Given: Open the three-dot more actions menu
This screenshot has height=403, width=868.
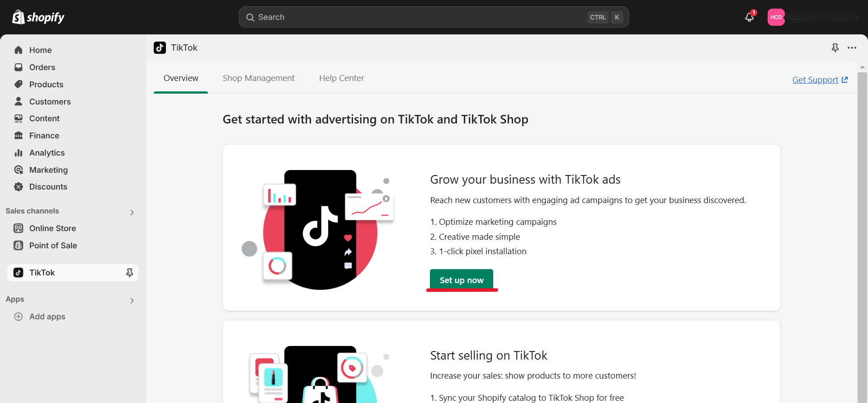Looking at the screenshot, I should 852,48.
